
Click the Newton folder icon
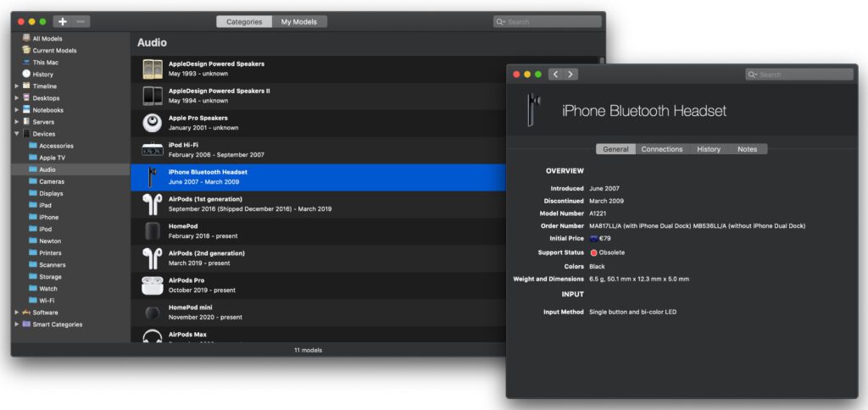coord(33,241)
